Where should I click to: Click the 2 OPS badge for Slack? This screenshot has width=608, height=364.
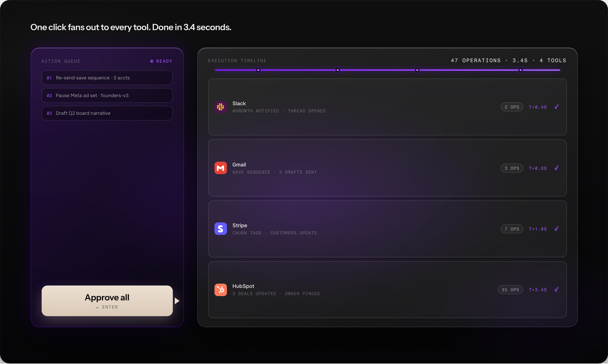pyautogui.click(x=512, y=107)
